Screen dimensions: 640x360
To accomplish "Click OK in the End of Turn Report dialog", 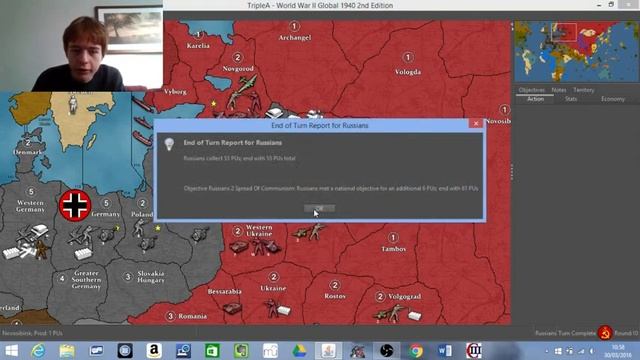I will [319, 209].
